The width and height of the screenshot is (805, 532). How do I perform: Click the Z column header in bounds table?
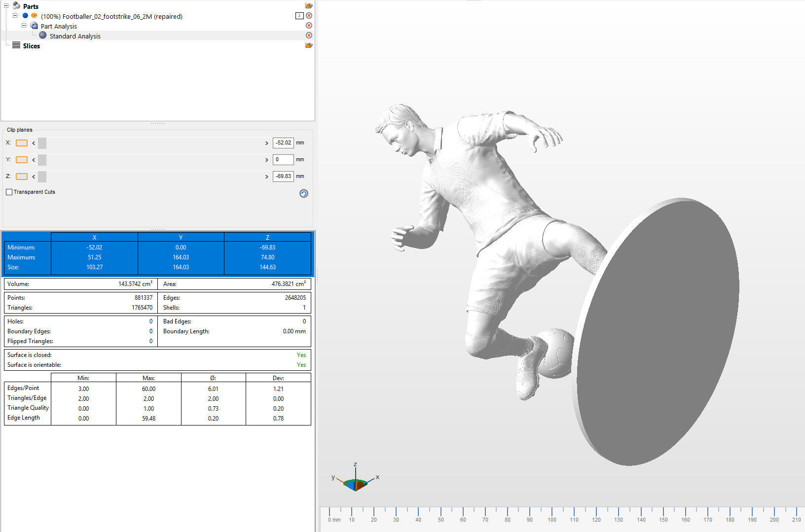pyautogui.click(x=267, y=237)
